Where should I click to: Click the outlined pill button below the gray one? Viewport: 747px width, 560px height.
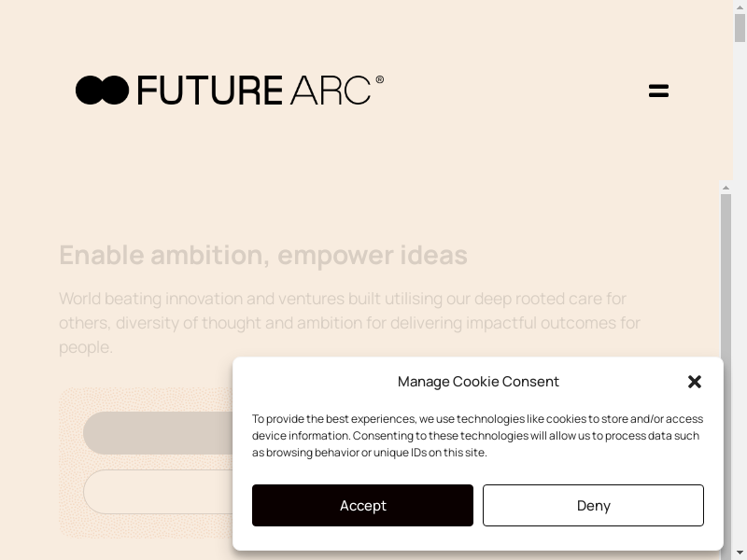tap(157, 491)
